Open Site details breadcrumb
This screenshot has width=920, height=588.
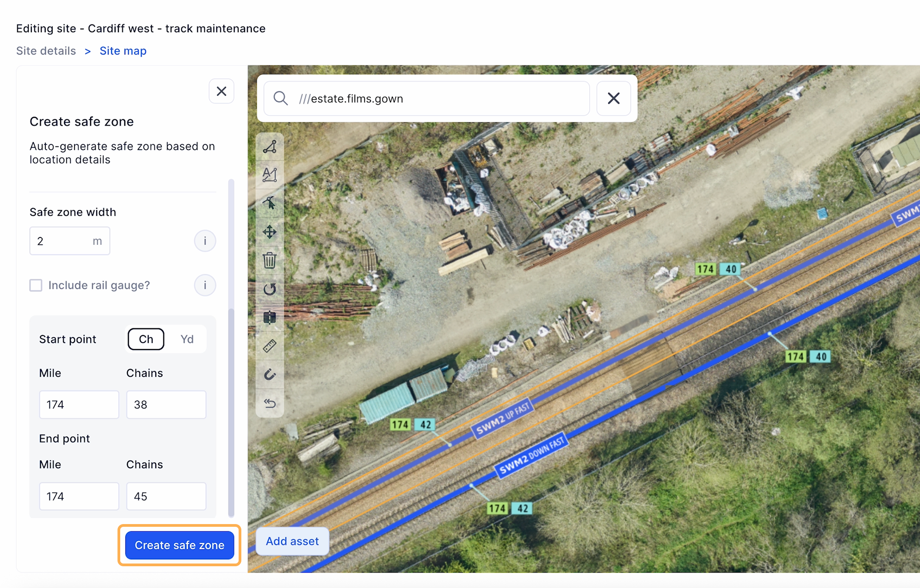pos(46,51)
